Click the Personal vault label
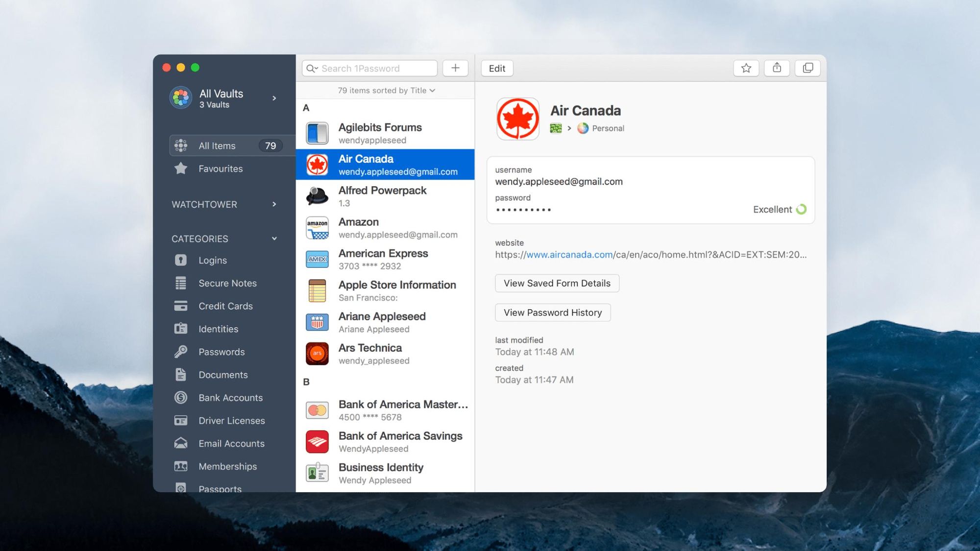The width and height of the screenshot is (980, 551). [608, 128]
